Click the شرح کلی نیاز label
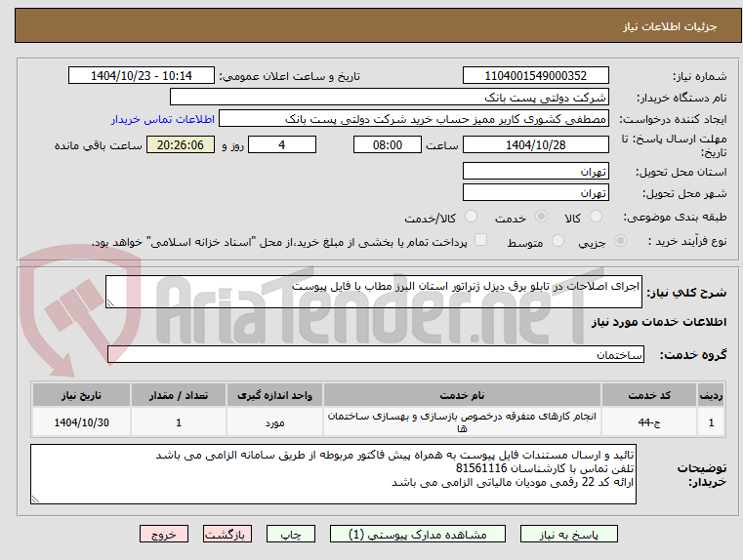The width and height of the screenshot is (743, 560). click(686, 293)
